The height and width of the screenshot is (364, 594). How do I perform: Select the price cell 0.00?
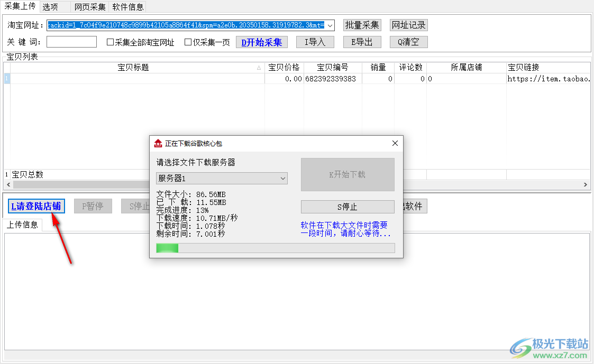[284, 79]
